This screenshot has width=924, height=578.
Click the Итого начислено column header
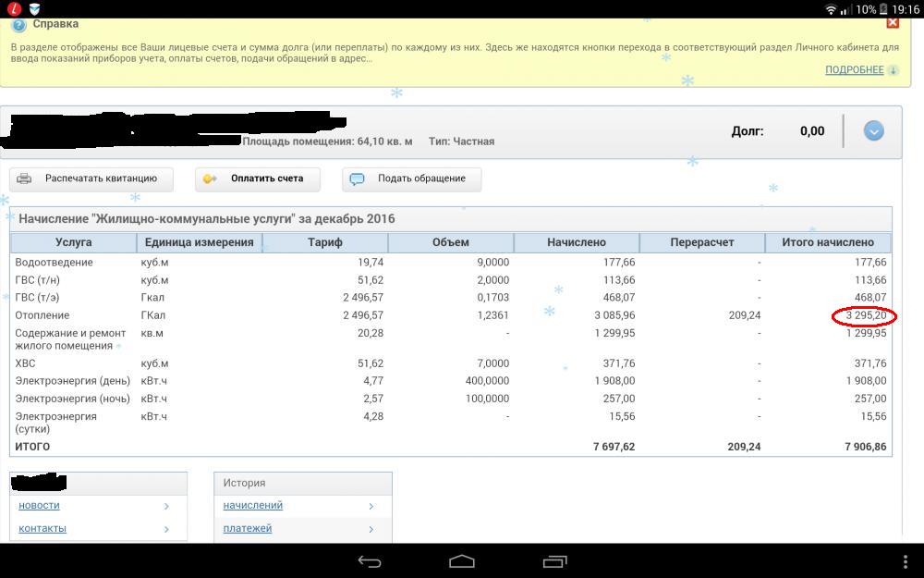pos(828,242)
